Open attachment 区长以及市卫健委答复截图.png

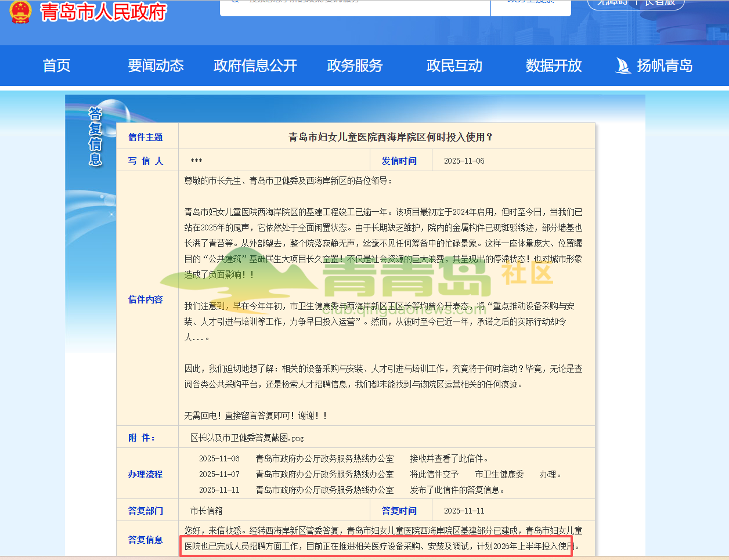[247, 438]
